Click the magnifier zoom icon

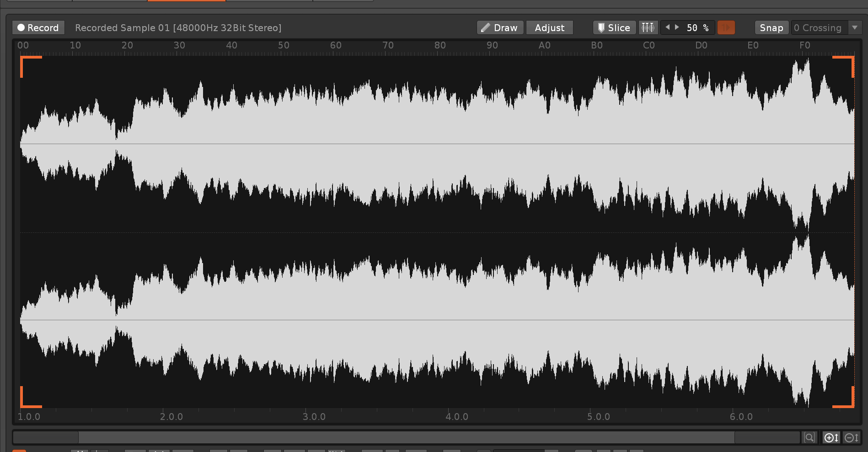point(809,438)
